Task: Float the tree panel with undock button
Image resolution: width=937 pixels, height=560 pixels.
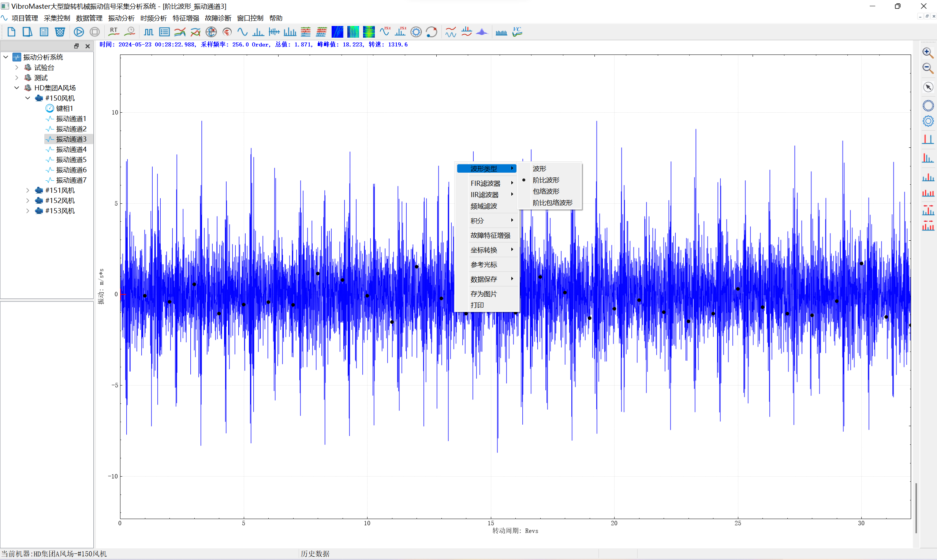Action: (76, 46)
